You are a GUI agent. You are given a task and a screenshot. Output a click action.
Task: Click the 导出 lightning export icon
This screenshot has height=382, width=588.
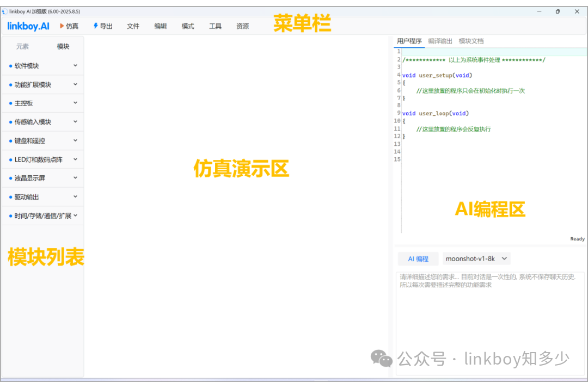point(96,26)
